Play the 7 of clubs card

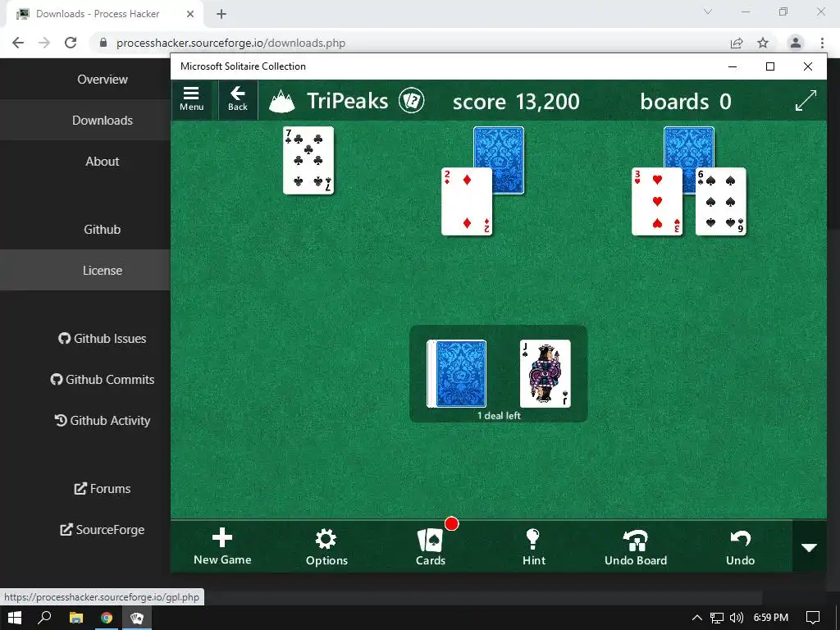[x=308, y=160]
